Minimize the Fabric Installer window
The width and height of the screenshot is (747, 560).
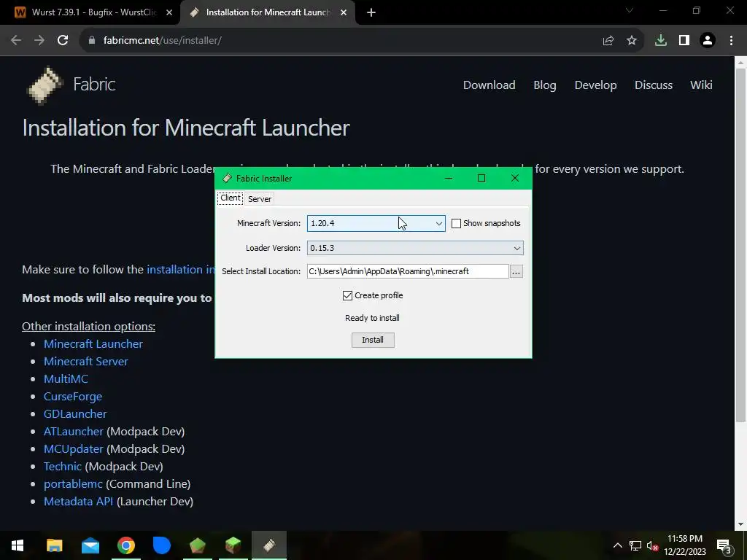pos(449,179)
